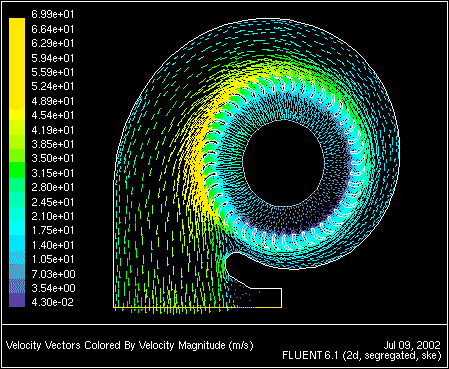Image resolution: width=449 pixels, height=369 pixels.
Task: Select the cyan color band beside 1.75e+01
Action: tap(17, 228)
